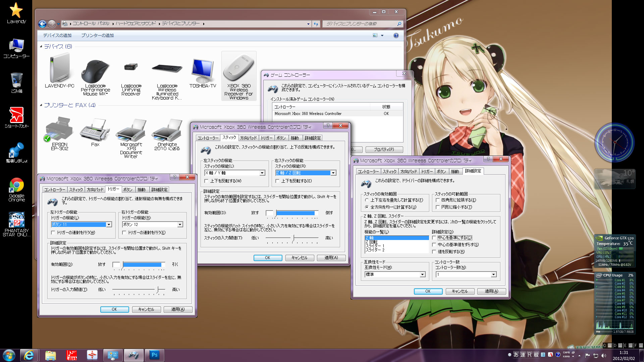Image resolution: width=644 pixels, height=362 pixels.
Task: Open Phantasy Star Online 2 shortcut
Action: tap(16, 224)
